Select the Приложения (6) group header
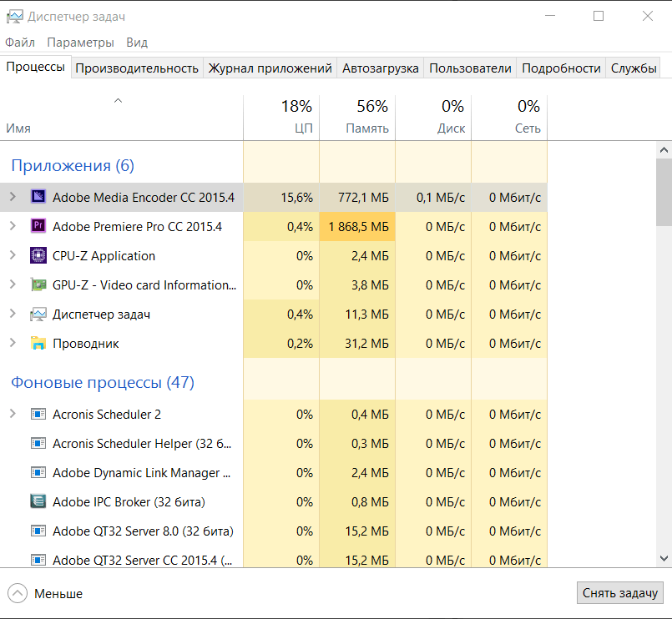The width and height of the screenshot is (672, 619). (73, 165)
